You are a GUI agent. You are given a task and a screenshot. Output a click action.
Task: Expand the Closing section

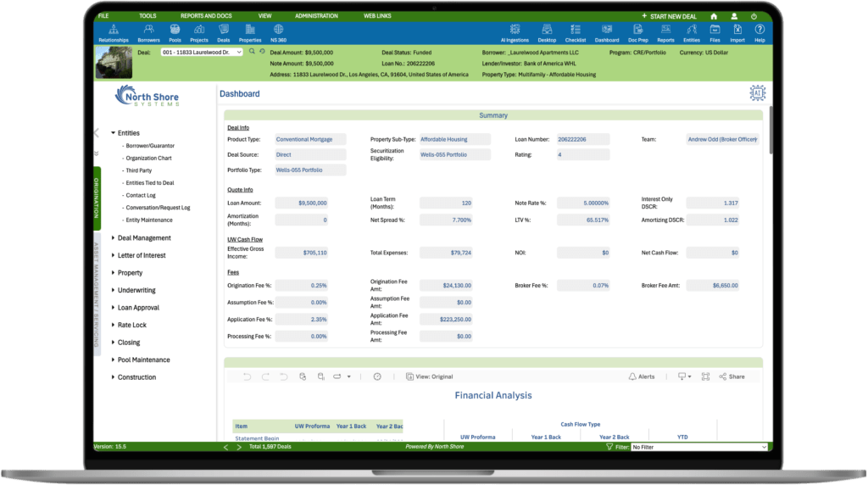[113, 343]
